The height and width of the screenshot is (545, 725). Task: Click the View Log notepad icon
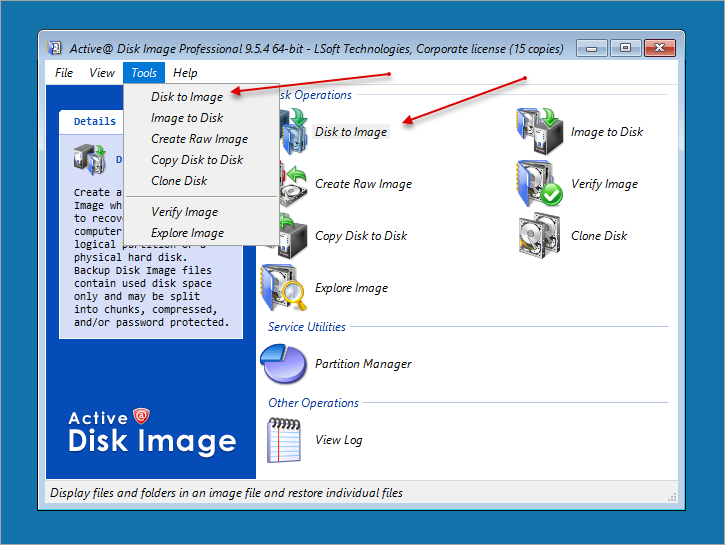tap(284, 440)
